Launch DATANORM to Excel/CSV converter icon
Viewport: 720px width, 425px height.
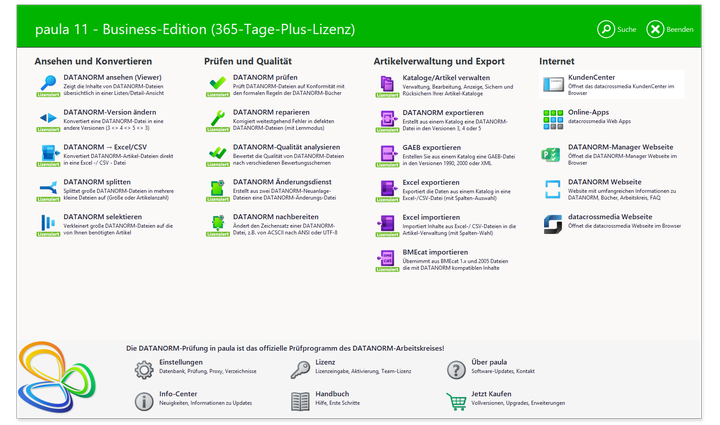[49, 153]
